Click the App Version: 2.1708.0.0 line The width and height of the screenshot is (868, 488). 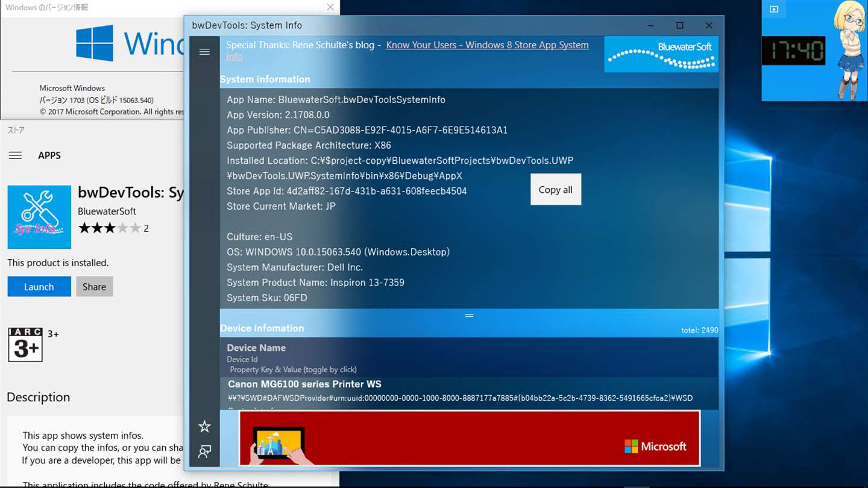coord(278,115)
